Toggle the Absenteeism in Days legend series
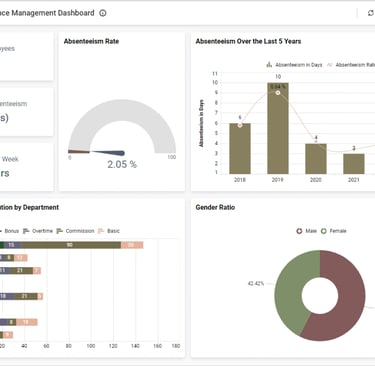 [294, 65]
